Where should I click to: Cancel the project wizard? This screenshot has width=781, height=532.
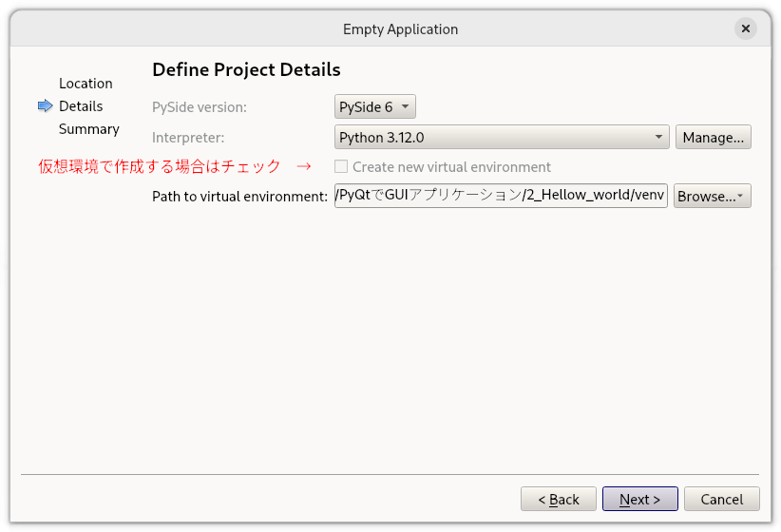(722, 499)
